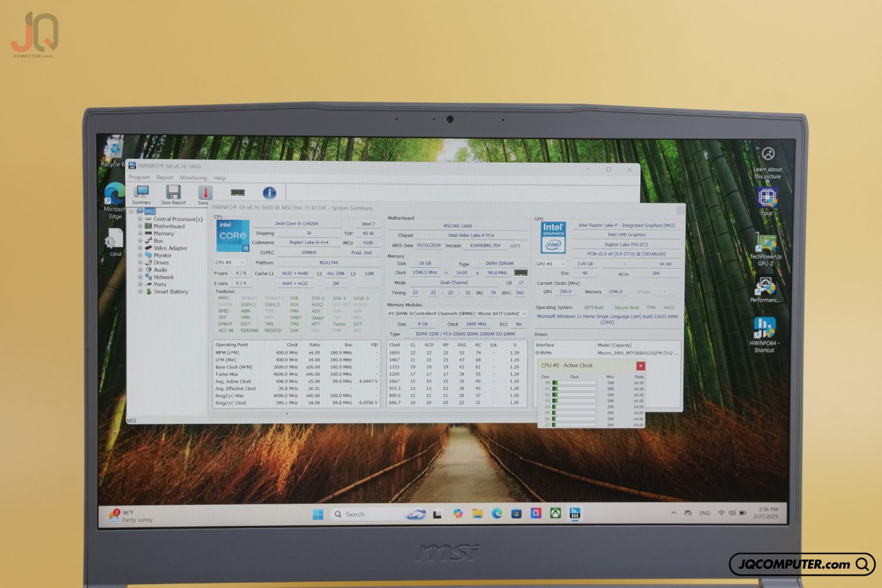Screen dimensions: 882x588
Task: Click the E4 core clock bar
Action: click(x=574, y=407)
